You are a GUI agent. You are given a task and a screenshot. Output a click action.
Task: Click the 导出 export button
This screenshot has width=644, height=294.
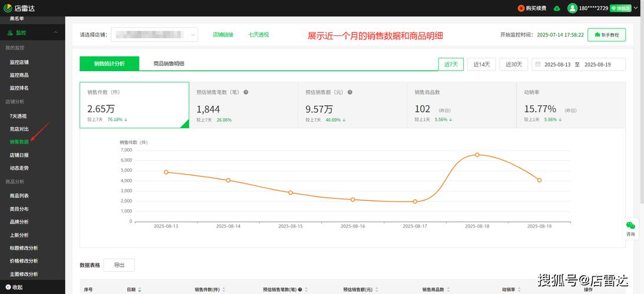pyautogui.click(x=119, y=265)
